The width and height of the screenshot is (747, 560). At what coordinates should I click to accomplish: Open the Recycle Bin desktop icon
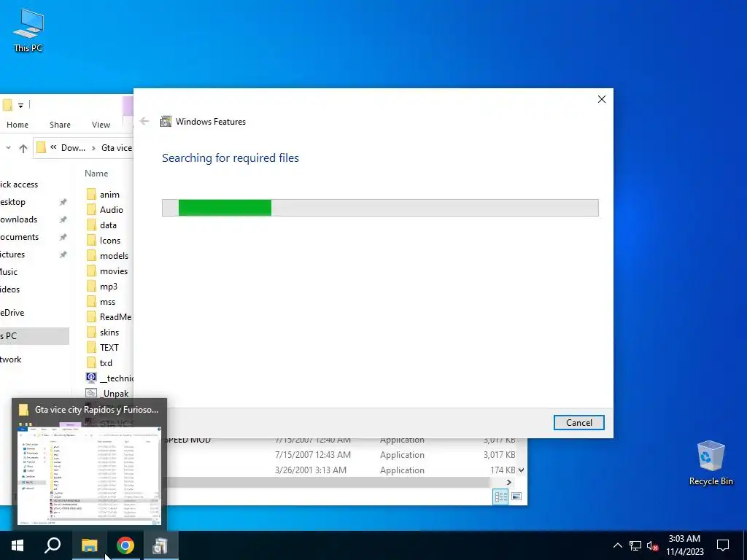coord(711,463)
